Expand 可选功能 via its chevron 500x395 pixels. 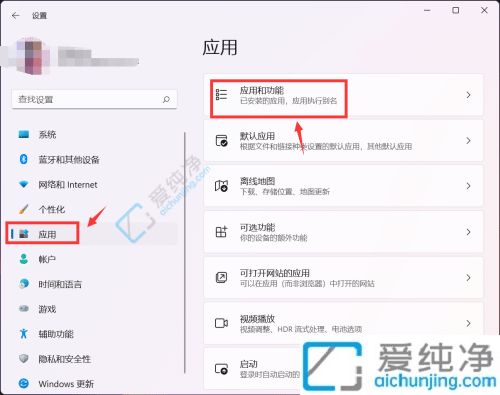(468, 232)
